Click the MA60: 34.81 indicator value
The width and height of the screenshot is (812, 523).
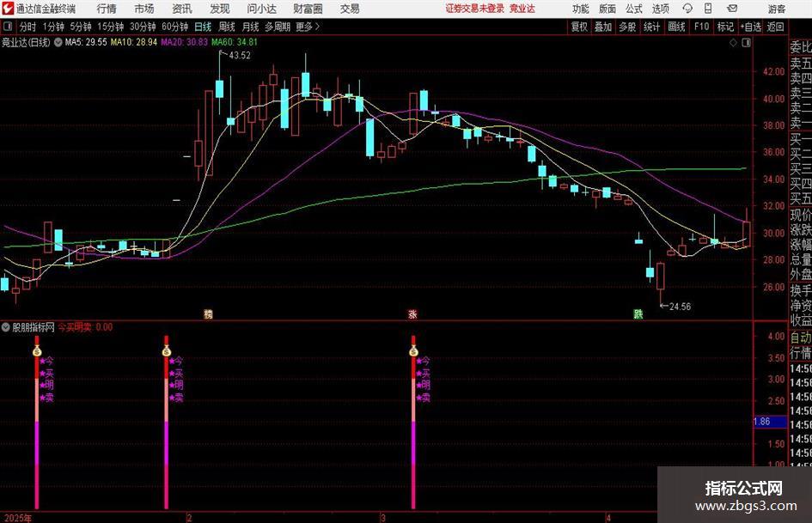point(234,42)
